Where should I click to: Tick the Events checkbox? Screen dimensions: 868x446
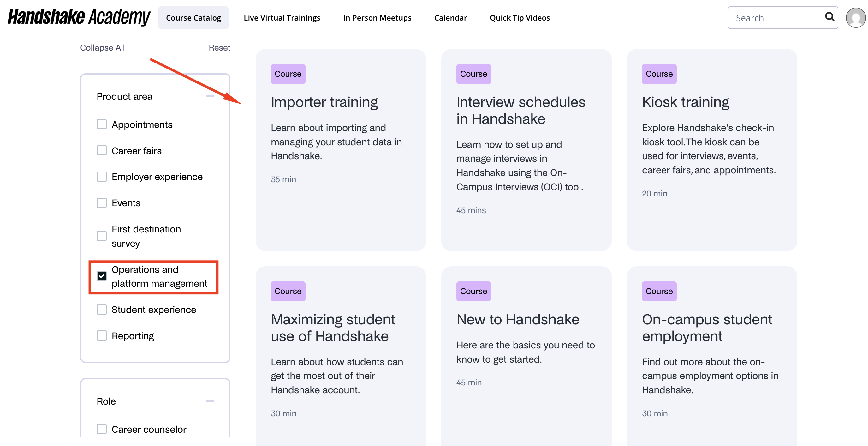click(101, 203)
